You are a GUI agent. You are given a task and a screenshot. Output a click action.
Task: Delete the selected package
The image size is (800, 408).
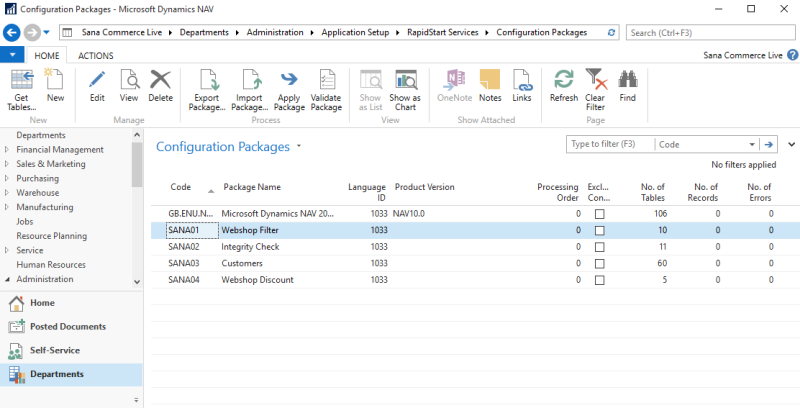tap(161, 86)
